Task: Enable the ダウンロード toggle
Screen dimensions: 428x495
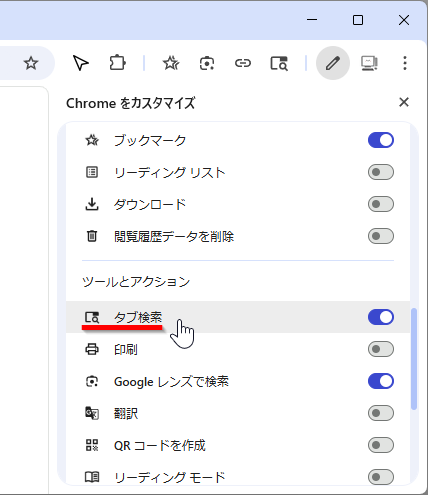Action: (381, 204)
